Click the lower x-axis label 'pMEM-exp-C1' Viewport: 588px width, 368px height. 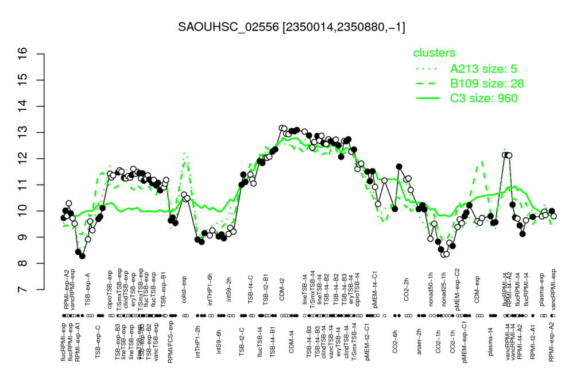[465, 341]
